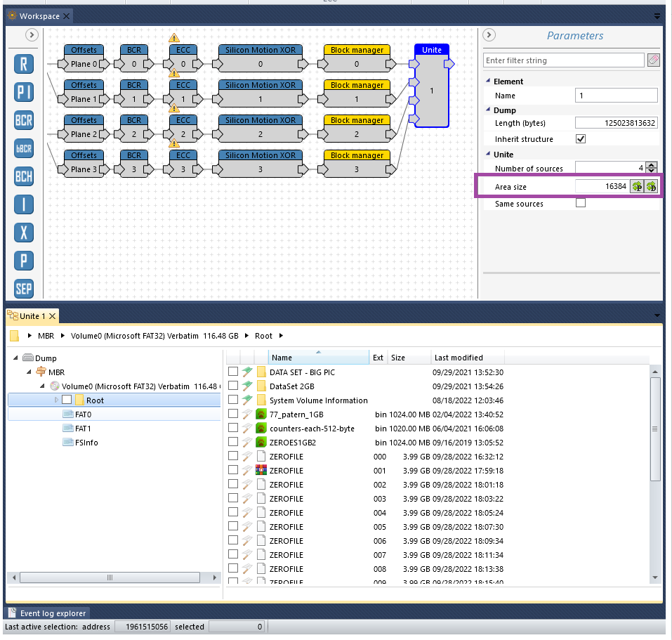
Task: Click warning icon above ECC 0 block
Action: coord(174,38)
